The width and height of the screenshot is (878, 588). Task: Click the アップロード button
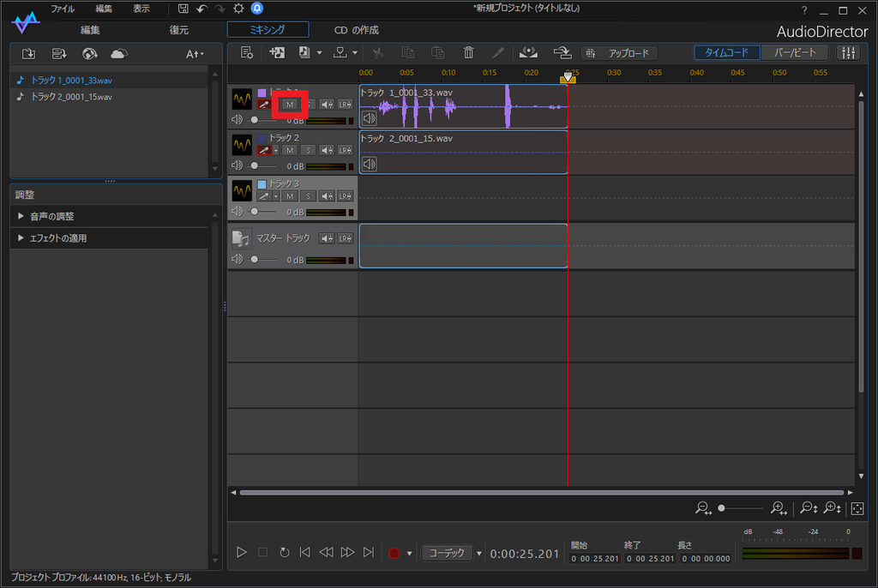coord(619,53)
